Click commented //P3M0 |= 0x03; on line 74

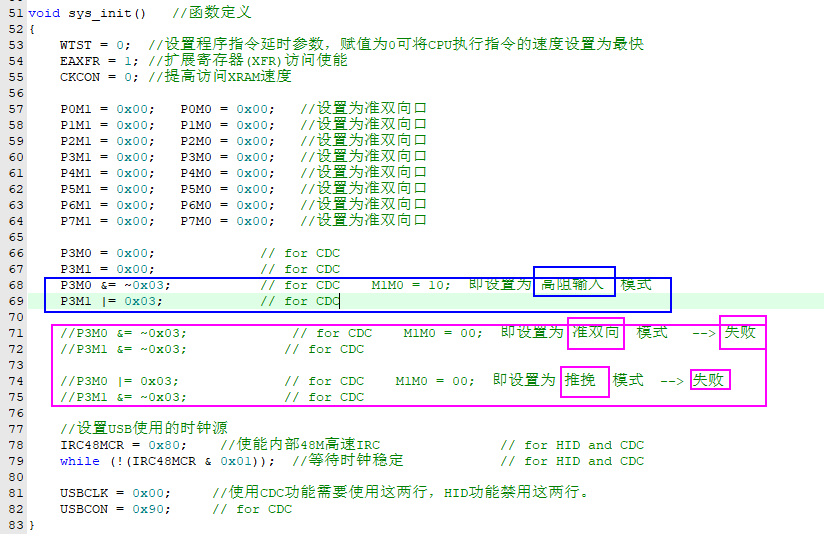pyautogui.click(x=119, y=381)
